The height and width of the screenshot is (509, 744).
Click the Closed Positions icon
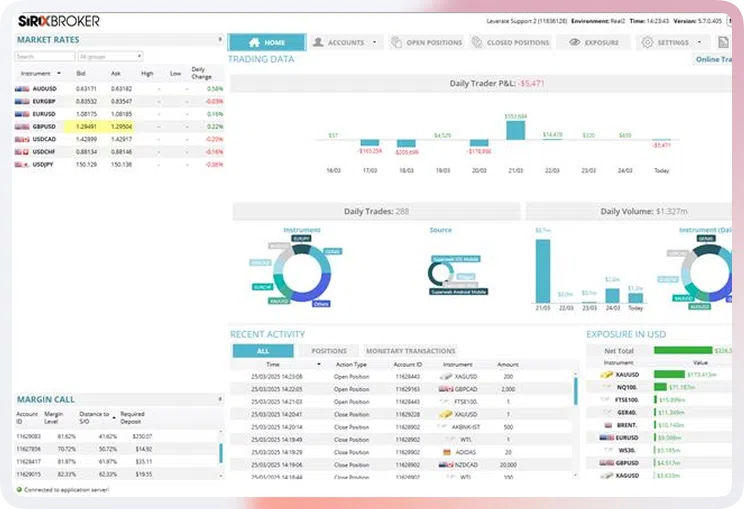click(x=477, y=43)
